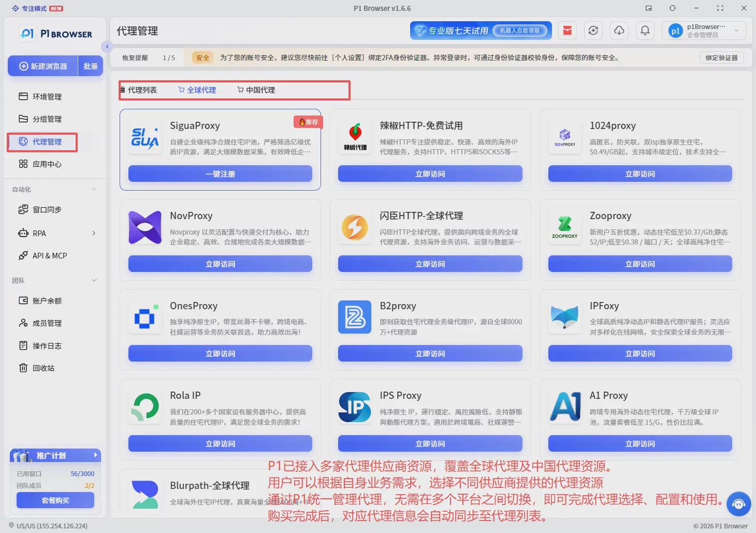Viewport: 756px width, 533px height.
Task: Click 套餐购买 button
Action: 55,500
